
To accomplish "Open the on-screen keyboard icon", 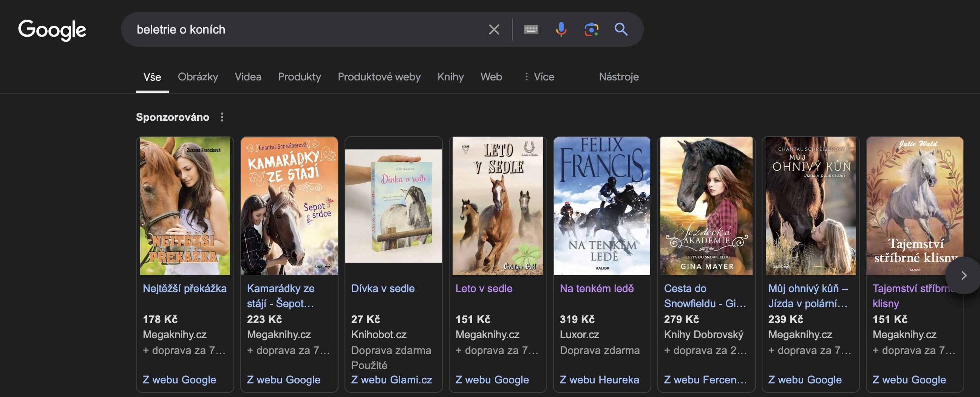I will click(531, 30).
